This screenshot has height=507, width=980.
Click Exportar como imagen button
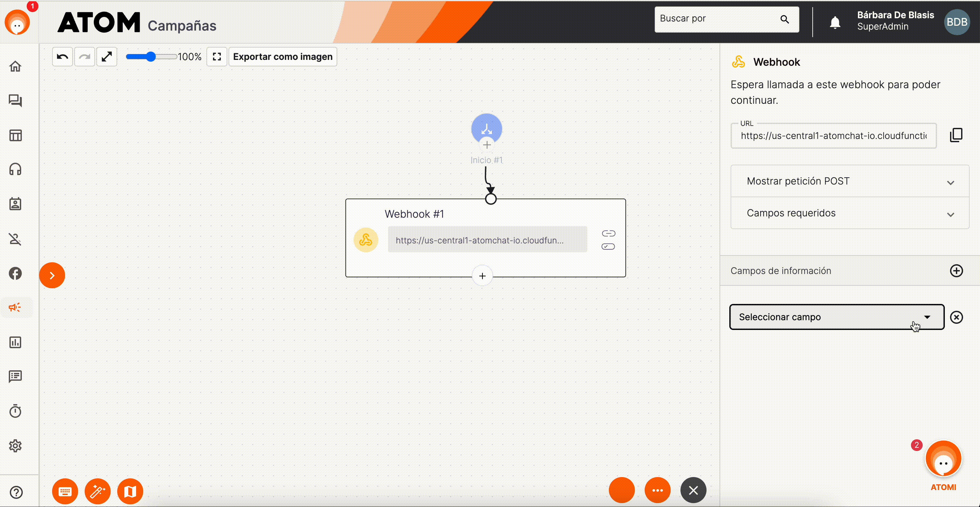coord(283,56)
